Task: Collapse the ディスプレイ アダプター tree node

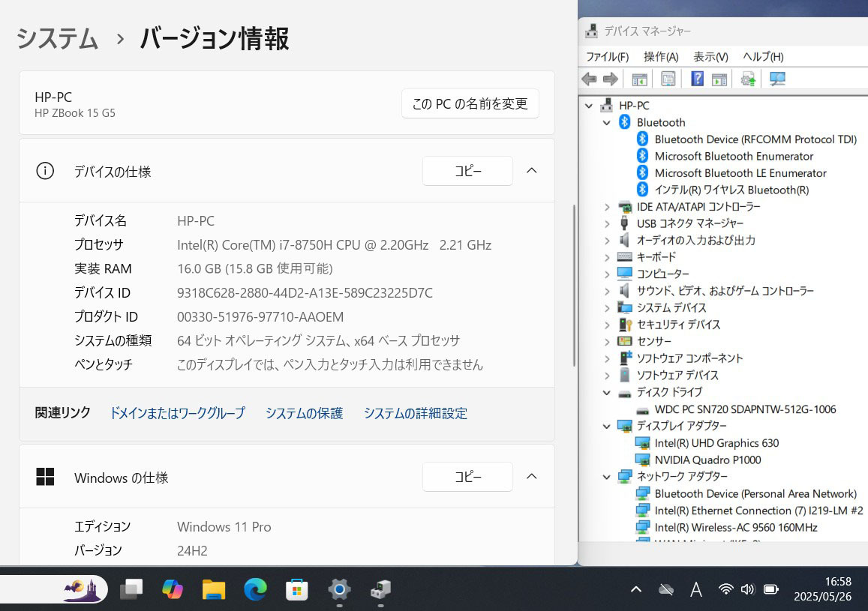Action: pos(607,427)
